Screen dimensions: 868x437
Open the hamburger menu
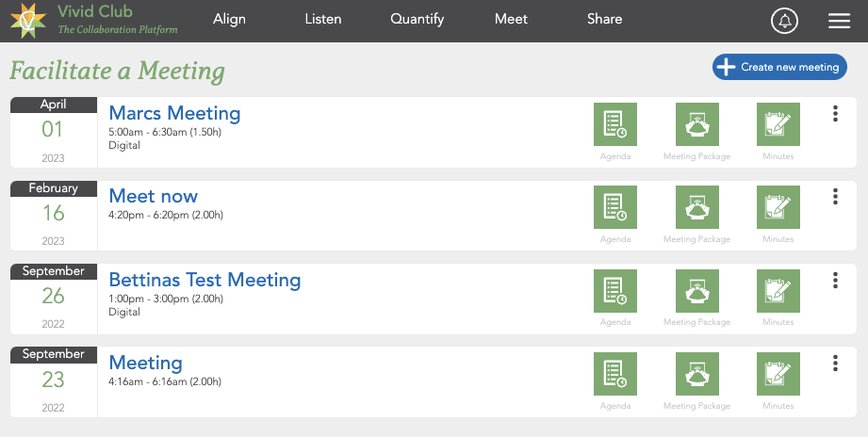click(839, 21)
